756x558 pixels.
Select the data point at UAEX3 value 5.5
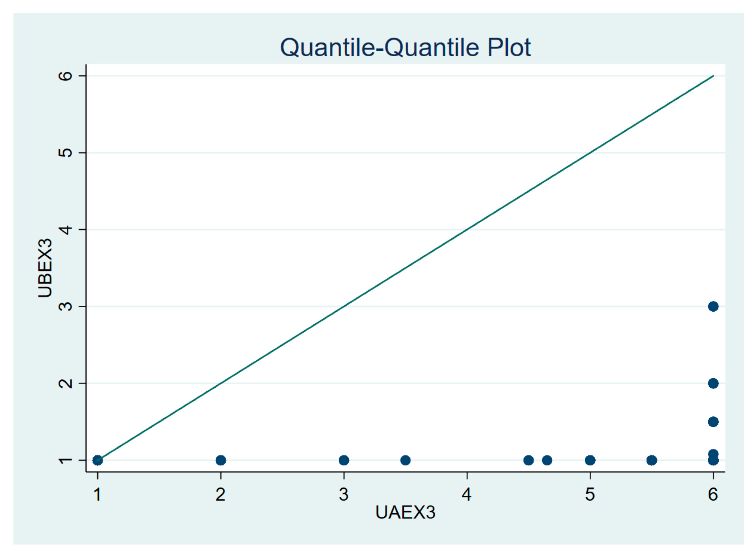click(652, 460)
